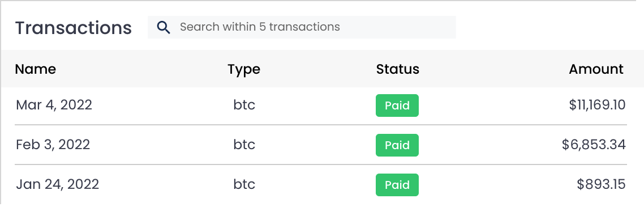
Task: Sort by the Type column header
Action: pyautogui.click(x=244, y=70)
